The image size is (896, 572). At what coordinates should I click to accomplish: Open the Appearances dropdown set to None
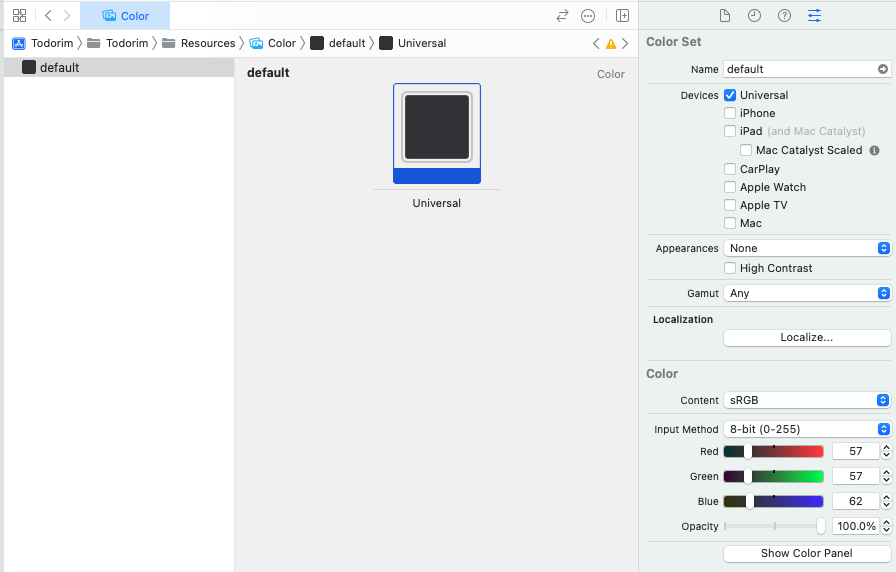point(807,248)
